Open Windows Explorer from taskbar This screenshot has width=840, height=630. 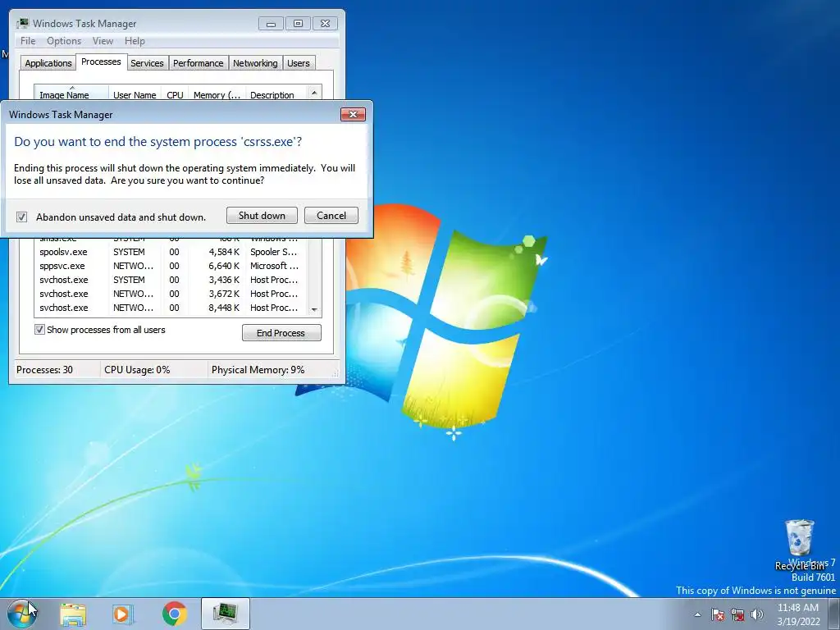pyautogui.click(x=73, y=614)
